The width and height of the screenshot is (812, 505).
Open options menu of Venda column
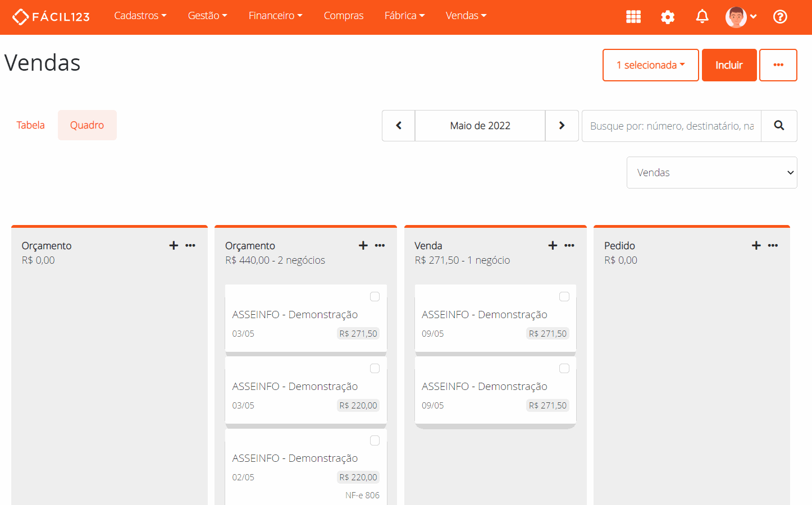pyautogui.click(x=569, y=246)
